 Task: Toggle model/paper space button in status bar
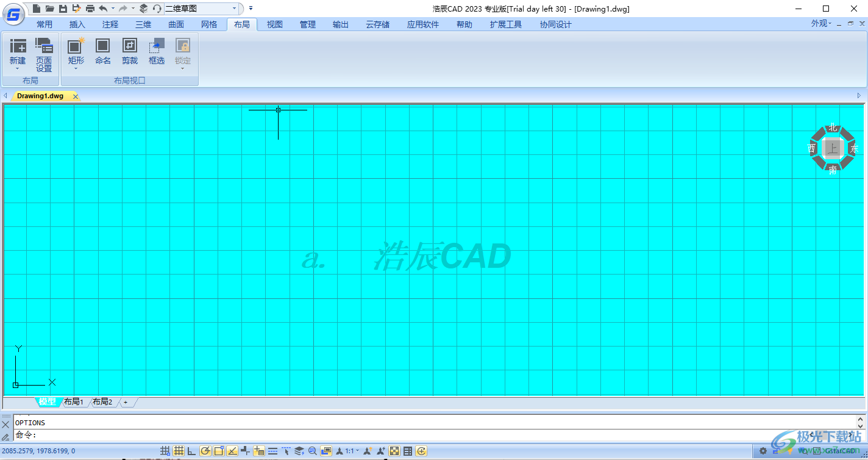coord(326,451)
